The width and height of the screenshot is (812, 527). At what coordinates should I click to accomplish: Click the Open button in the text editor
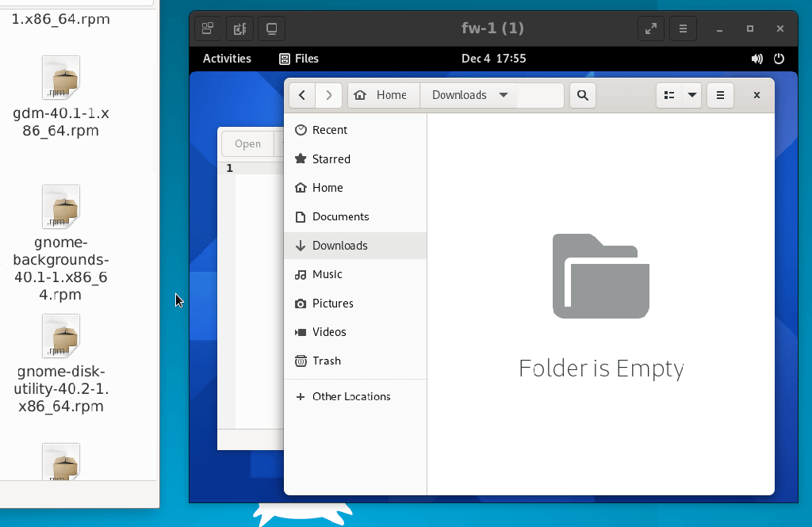(x=247, y=143)
